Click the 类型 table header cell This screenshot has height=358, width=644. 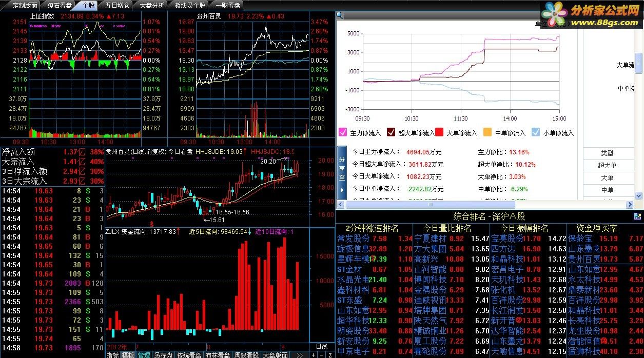(x=607, y=153)
